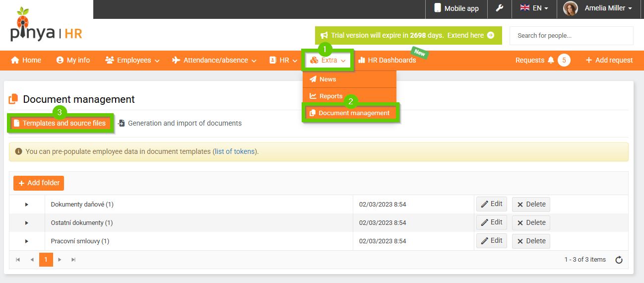Go to first page of the list
The image size is (644, 283).
pyautogui.click(x=18, y=260)
